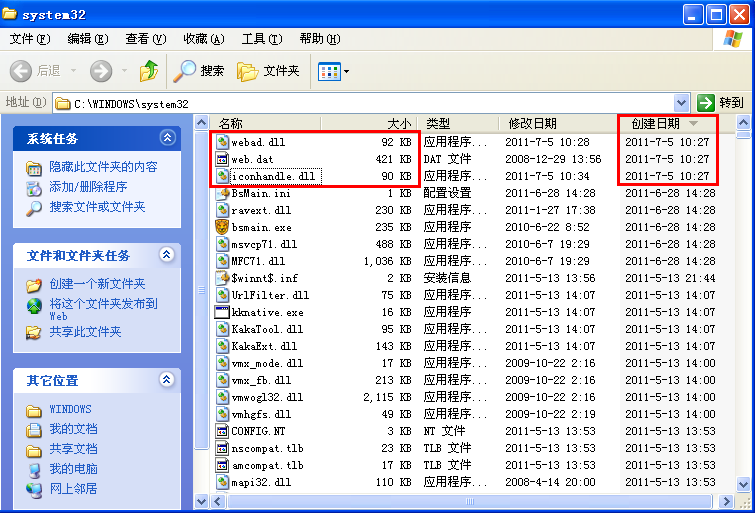This screenshot has width=755, height=513.
Task: Click 隐藏此文件夹的内容 link
Action: 103,167
